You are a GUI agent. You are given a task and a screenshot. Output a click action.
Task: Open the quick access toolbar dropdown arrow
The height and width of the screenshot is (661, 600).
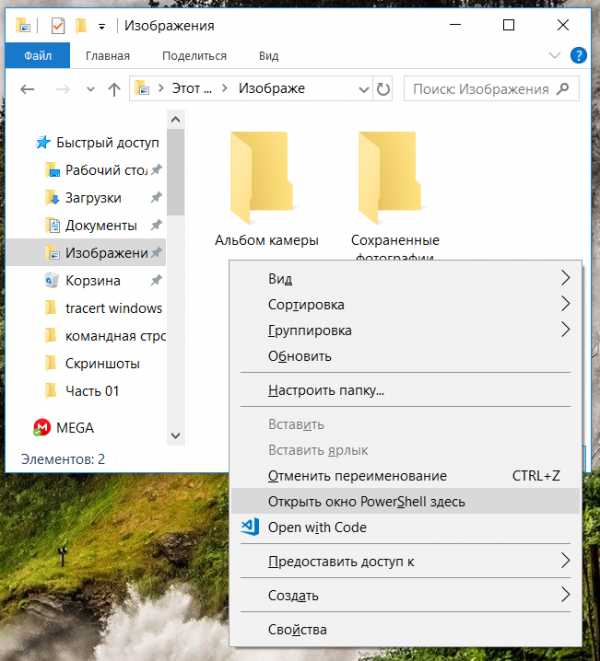pos(102,26)
